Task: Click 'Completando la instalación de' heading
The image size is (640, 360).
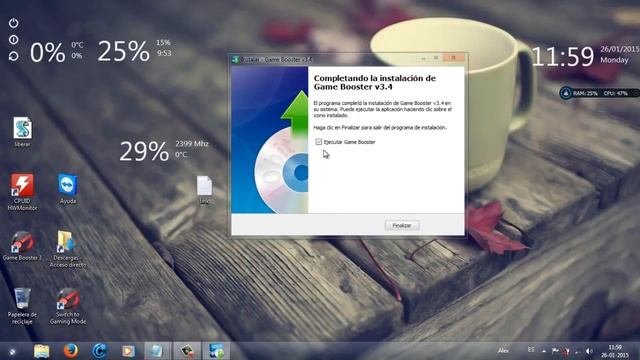Action: [x=375, y=78]
